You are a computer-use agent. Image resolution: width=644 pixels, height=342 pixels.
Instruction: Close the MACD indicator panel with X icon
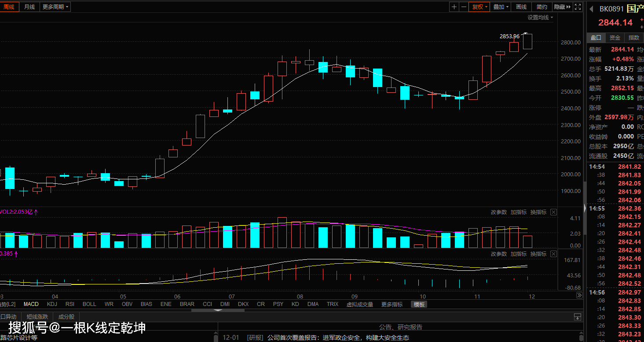click(553, 254)
